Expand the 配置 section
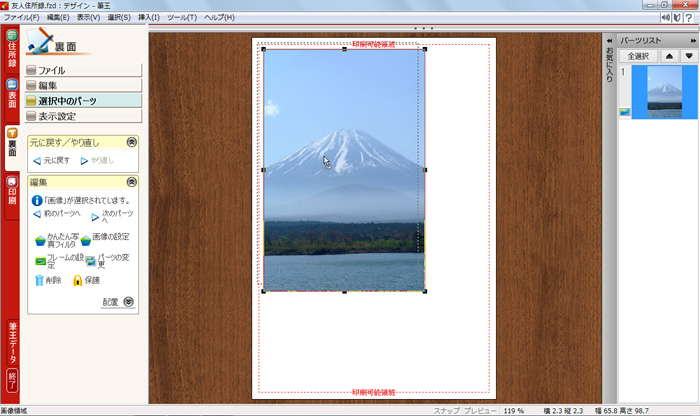The image size is (700, 416). tap(128, 301)
